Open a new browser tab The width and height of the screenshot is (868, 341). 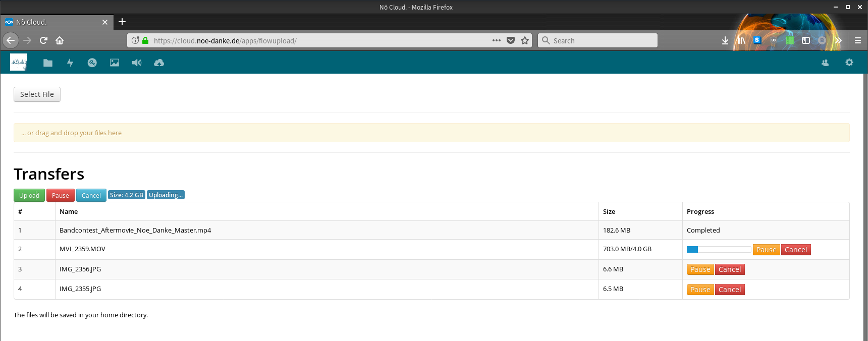point(122,22)
